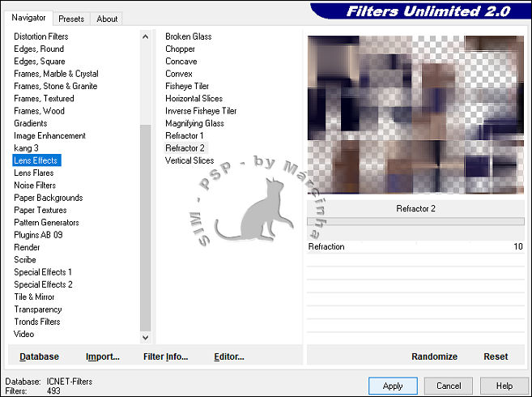The height and width of the screenshot is (397, 532).
Task: Open Pattern Generators category
Action: [x=46, y=223]
